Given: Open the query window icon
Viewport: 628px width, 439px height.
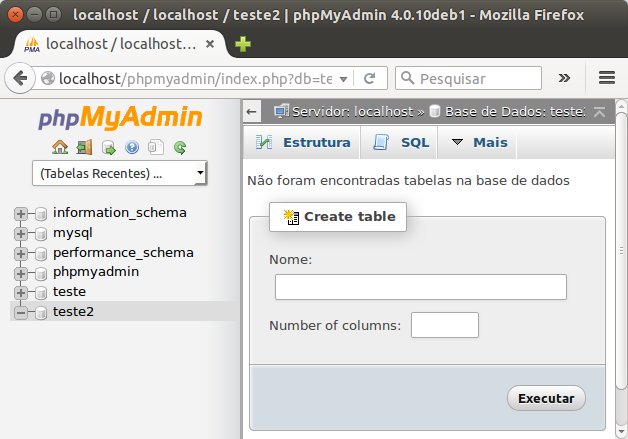Looking at the screenshot, I should pos(108,148).
